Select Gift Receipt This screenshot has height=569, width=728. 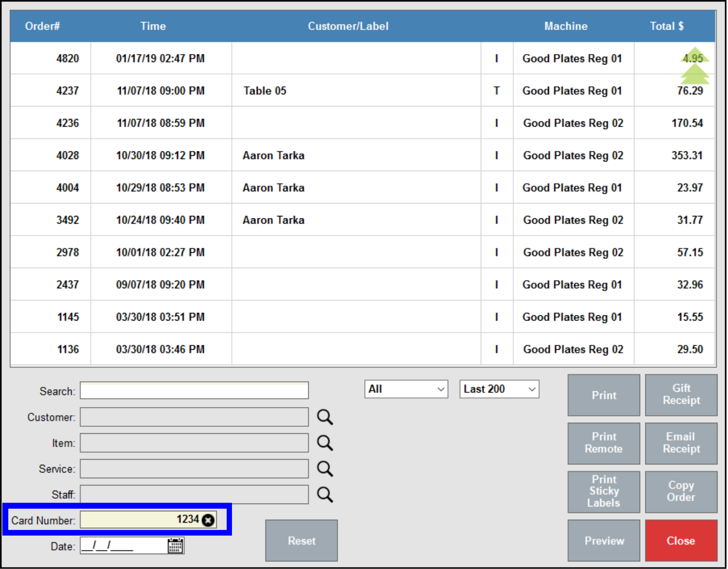[x=681, y=395]
